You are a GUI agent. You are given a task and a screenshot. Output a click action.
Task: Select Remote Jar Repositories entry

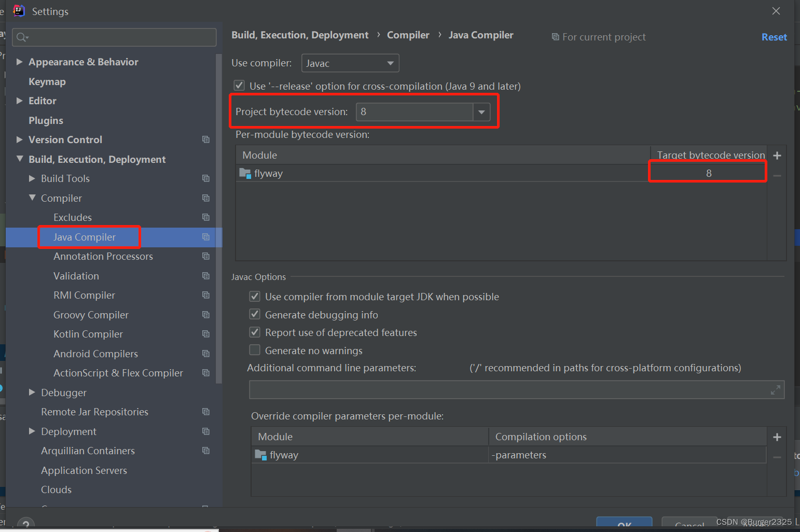pyautogui.click(x=94, y=412)
